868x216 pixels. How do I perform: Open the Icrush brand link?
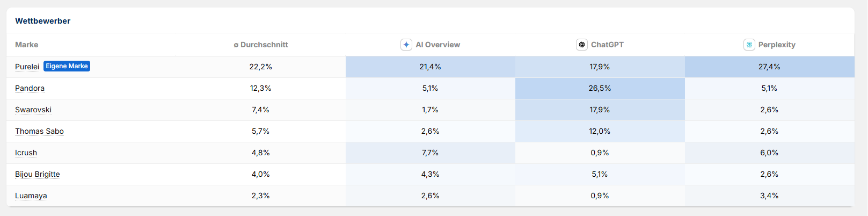[x=26, y=153]
